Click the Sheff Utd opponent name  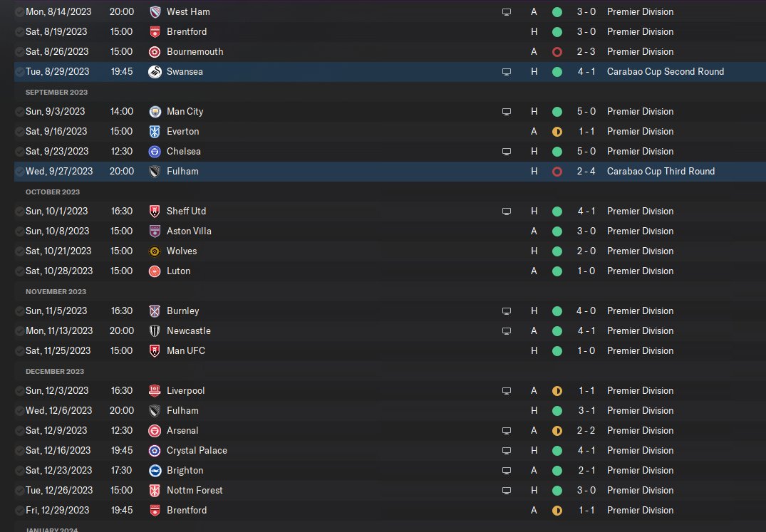pos(186,211)
